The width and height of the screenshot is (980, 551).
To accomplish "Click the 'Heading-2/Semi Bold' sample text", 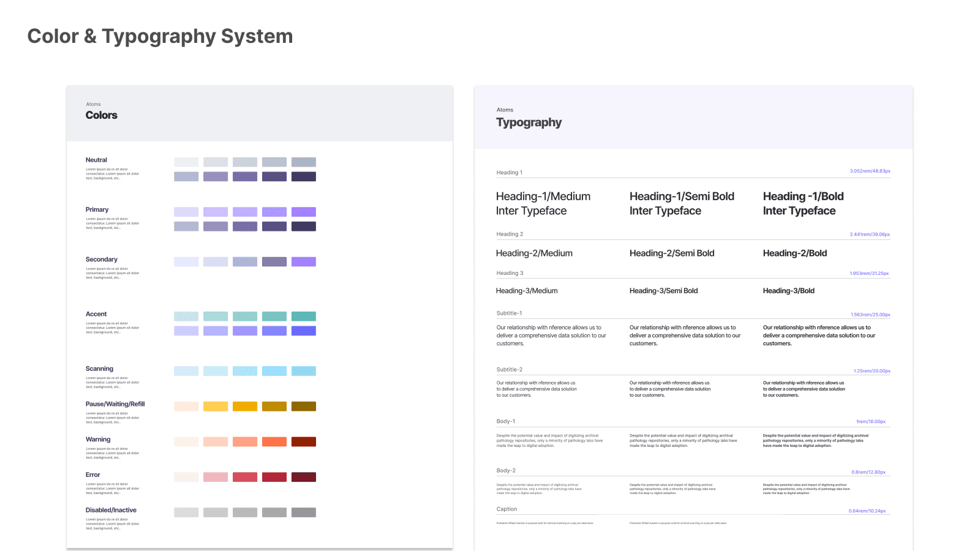I will [x=672, y=253].
